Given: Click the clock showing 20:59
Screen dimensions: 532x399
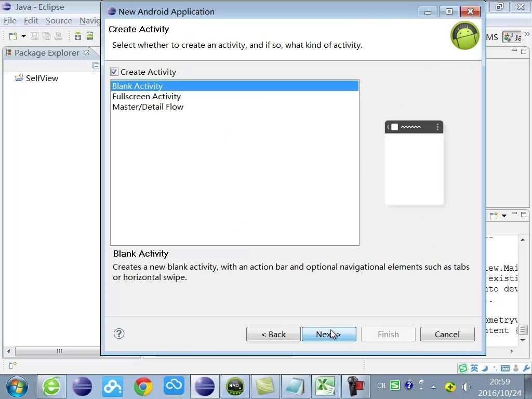Looking at the screenshot, I should [x=499, y=382].
